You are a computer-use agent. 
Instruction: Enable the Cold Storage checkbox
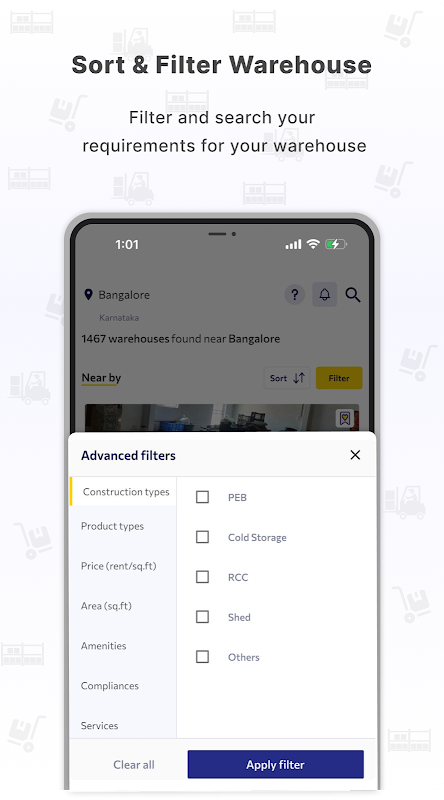(x=203, y=537)
